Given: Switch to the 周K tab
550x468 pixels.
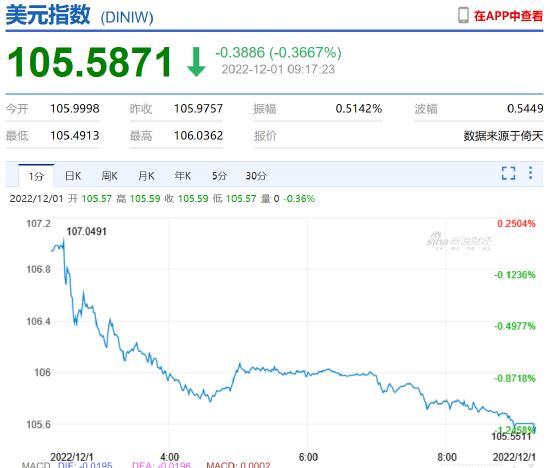Looking at the screenshot, I should coord(109,176).
